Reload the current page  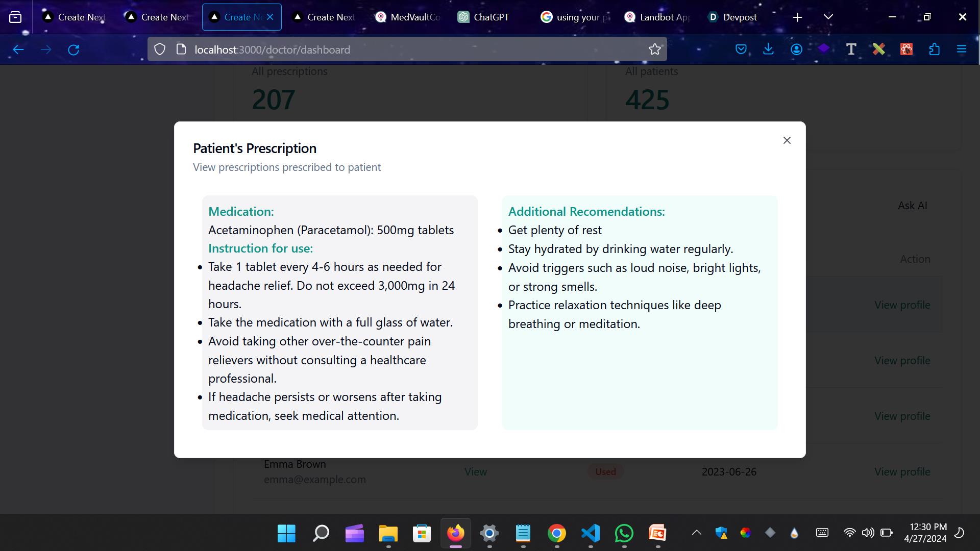pos(73,49)
